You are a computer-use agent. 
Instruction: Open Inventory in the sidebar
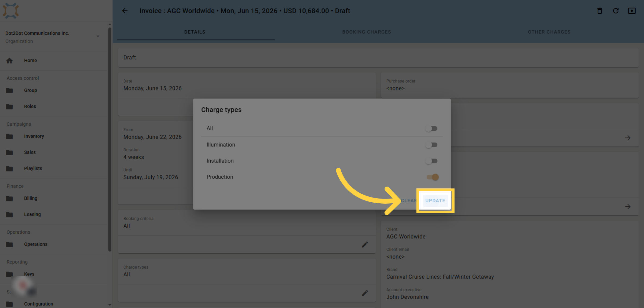[x=34, y=136]
